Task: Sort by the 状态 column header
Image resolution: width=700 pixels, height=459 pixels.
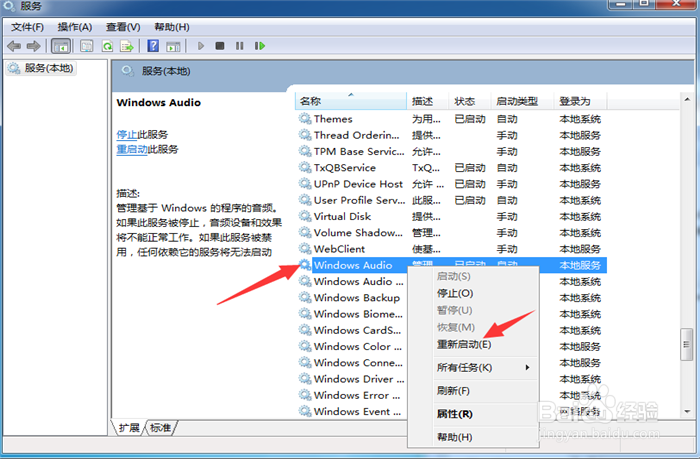Action: point(470,101)
